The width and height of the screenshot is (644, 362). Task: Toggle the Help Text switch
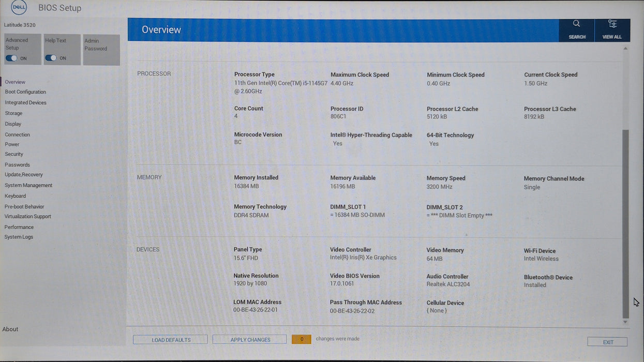(x=51, y=58)
